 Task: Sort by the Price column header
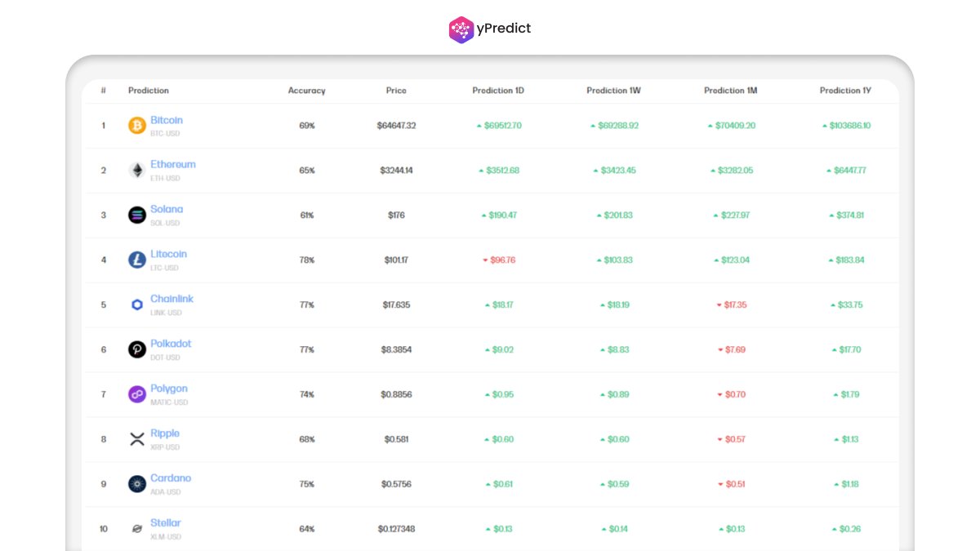pyautogui.click(x=396, y=91)
